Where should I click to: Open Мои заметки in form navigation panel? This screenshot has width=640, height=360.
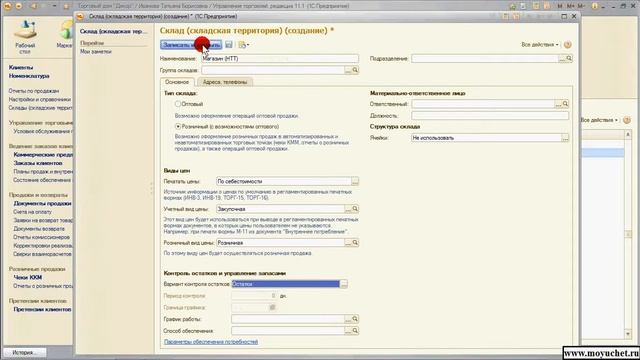(x=96, y=52)
